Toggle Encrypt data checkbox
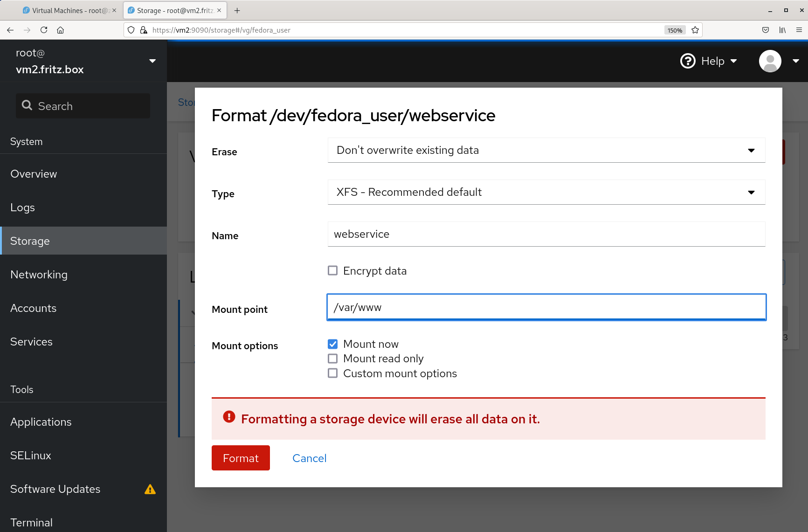This screenshot has width=808, height=532. pos(332,270)
